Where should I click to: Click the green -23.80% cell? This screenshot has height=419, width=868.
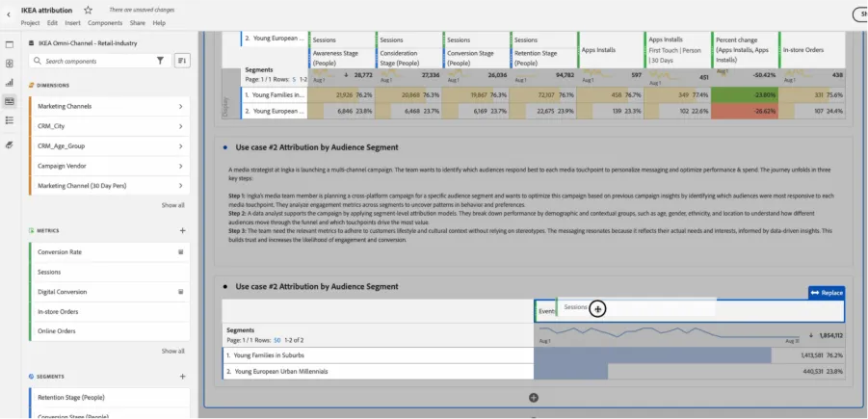745,94
